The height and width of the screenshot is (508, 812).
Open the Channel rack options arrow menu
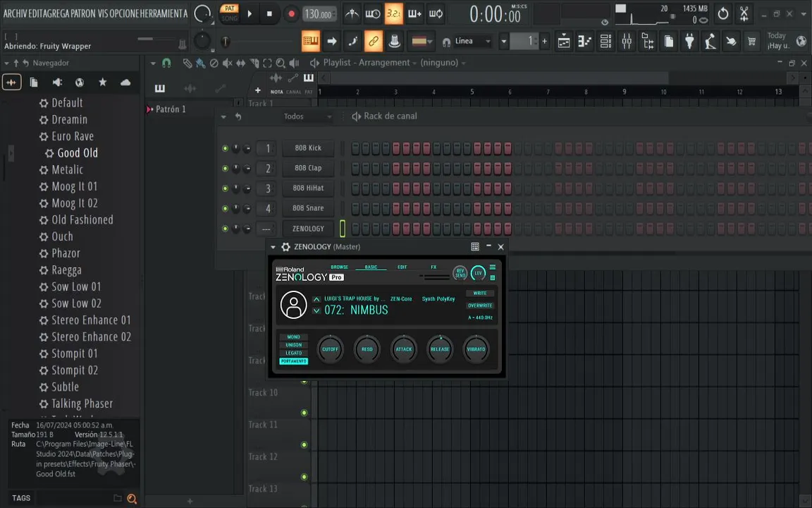223,116
